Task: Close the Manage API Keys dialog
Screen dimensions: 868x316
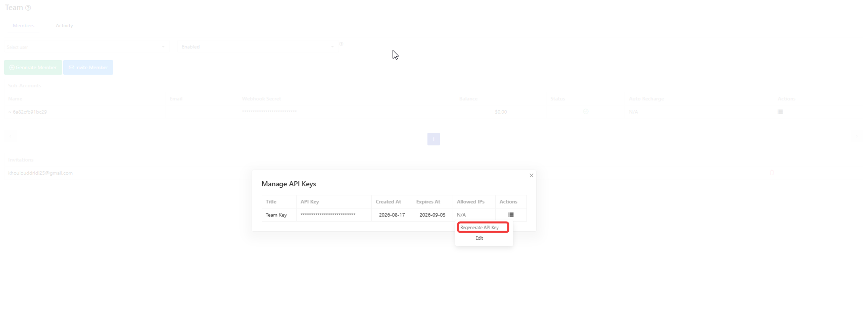Action: [x=531, y=176]
